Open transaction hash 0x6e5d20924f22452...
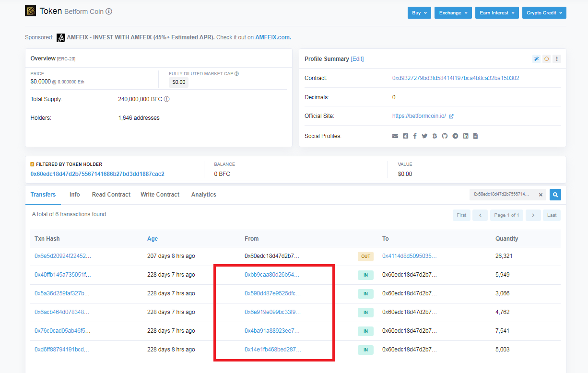The height and width of the screenshot is (373, 588). click(x=62, y=256)
